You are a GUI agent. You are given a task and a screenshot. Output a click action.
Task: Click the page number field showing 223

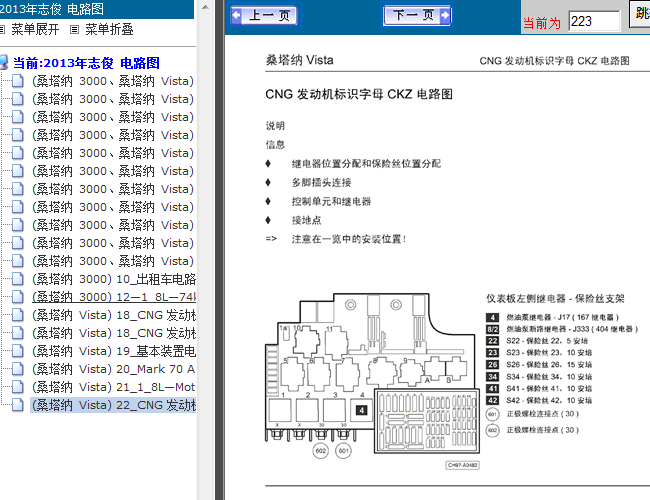(x=594, y=21)
